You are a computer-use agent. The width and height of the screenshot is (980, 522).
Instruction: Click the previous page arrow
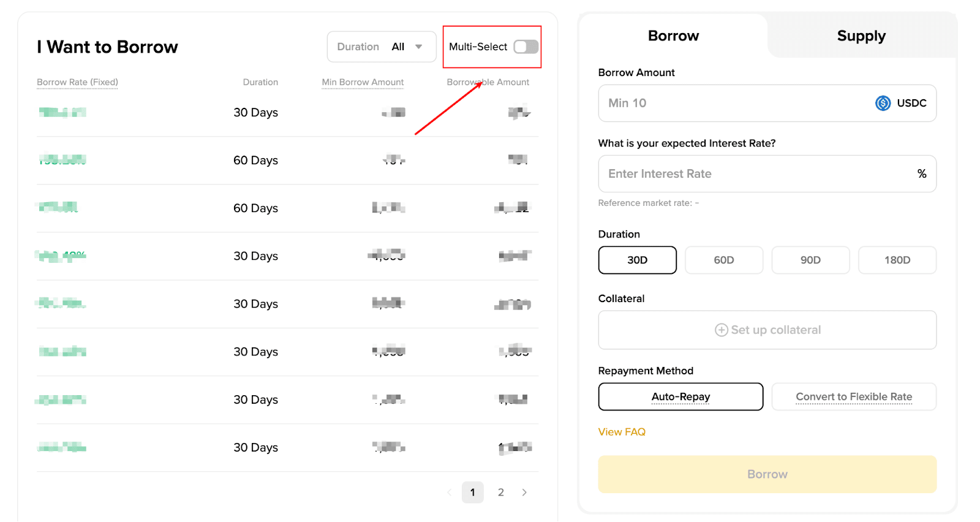(449, 493)
